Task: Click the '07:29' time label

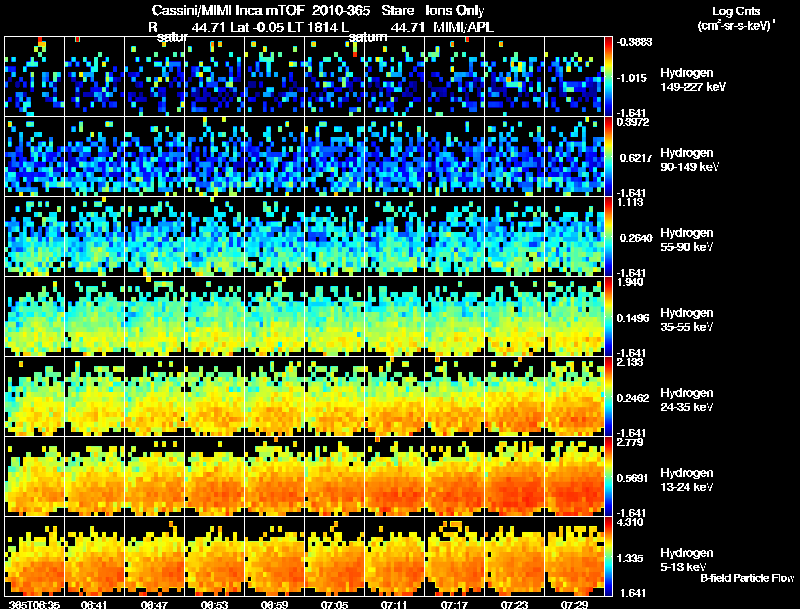Action: coord(574,604)
